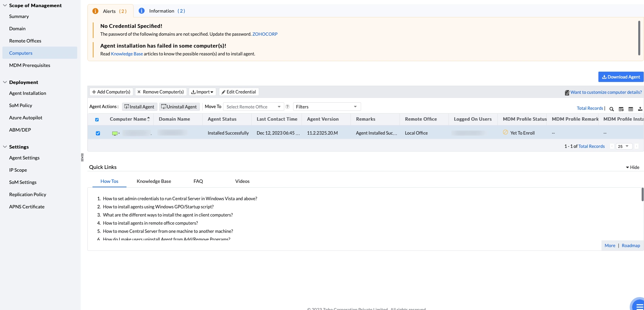Viewport: 644px width, 310px height.
Task: Click the sidebar collapse handle
Action: click(82, 157)
